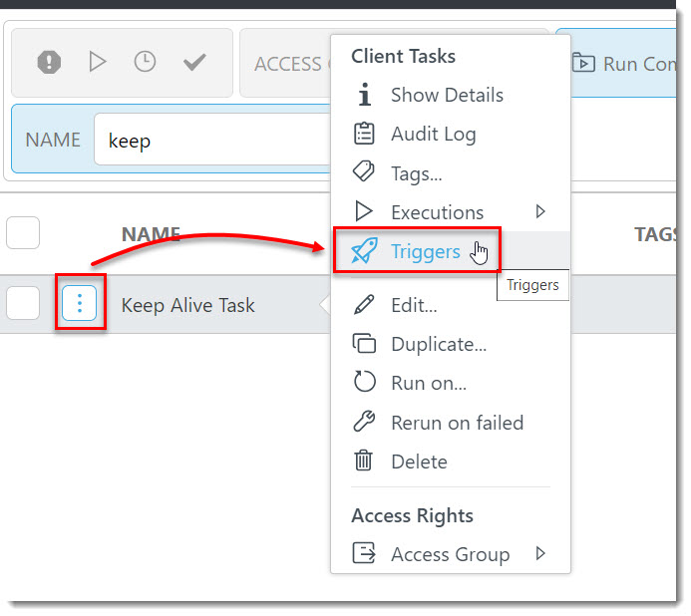Click the trash icon beside Delete

click(364, 461)
